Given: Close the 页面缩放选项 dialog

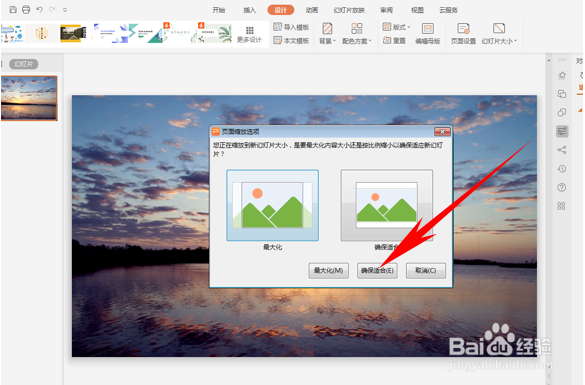Looking at the screenshot, I should (442, 132).
